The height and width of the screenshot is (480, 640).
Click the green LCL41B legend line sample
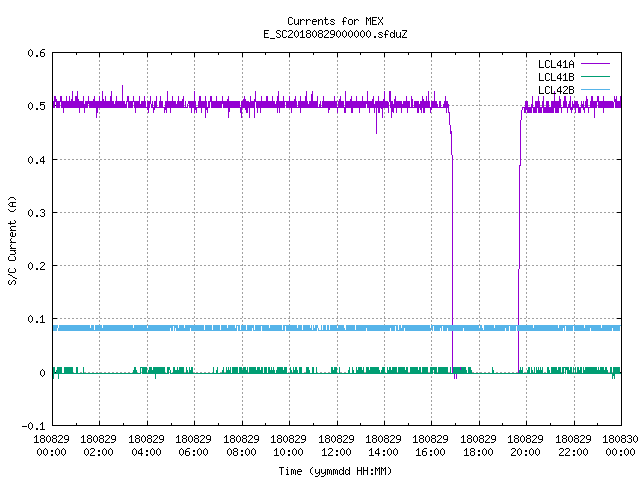(x=595, y=76)
